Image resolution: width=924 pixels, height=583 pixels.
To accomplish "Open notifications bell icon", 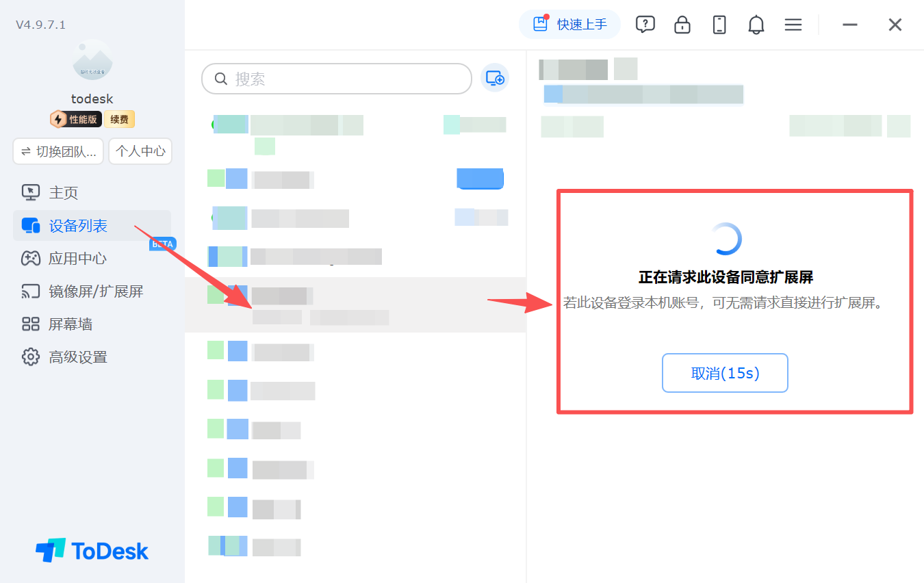I will [x=756, y=25].
